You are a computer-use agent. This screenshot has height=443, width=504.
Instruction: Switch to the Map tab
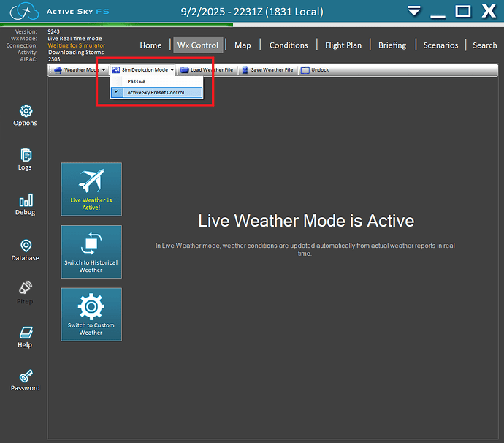tap(243, 45)
